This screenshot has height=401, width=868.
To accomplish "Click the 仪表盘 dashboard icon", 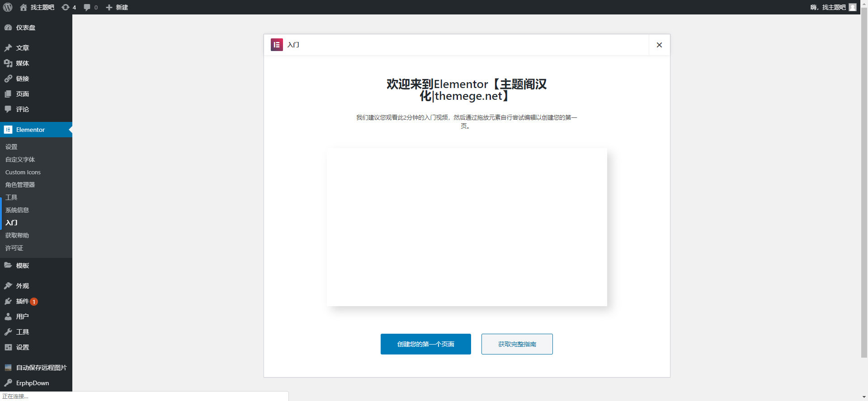I will pyautogui.click(x=8, y=28).
